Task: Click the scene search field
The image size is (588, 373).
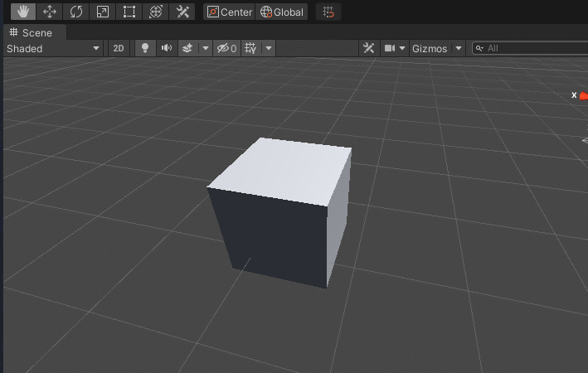Action: point(530,48)
